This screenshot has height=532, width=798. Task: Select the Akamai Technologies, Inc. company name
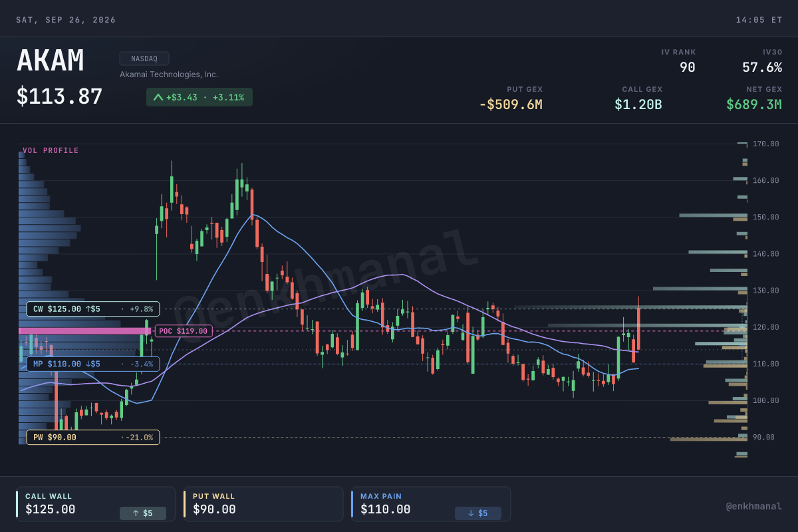point(169,74)
